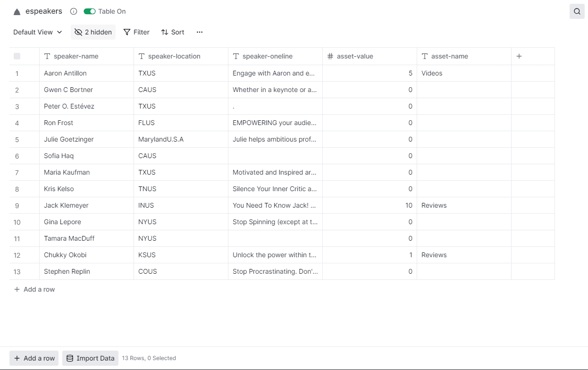Viewport: 588px width, 370px height.
Task: Click the empty speaker-oneline cell for Sofia Haq
Action: (x=276, y=156)
